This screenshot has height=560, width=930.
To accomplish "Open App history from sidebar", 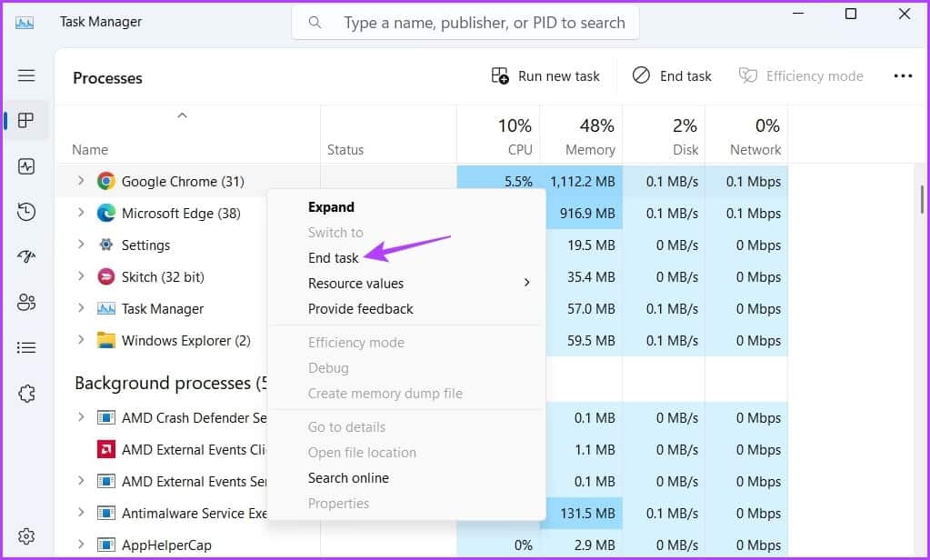I will tap(26, 212).
